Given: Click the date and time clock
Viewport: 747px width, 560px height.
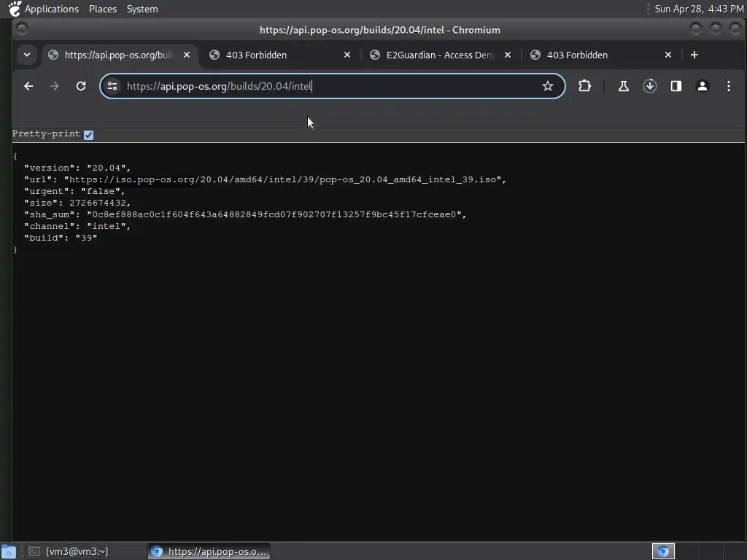Looking at the screenshot, I should click(x=699, y=9).
